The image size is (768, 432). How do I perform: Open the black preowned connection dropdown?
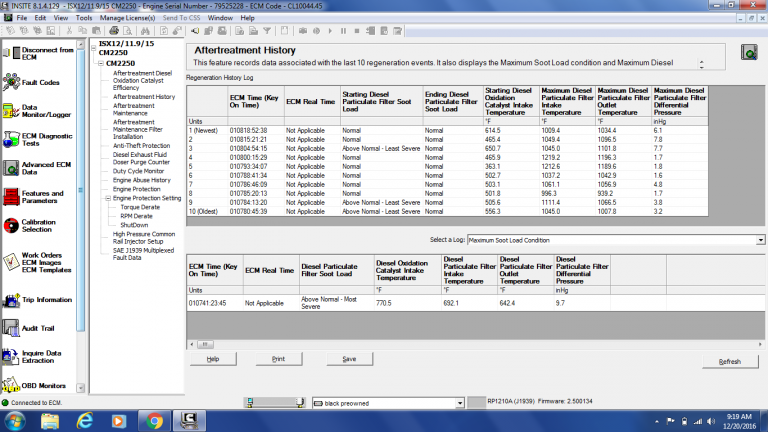click(x=460, y=403)
